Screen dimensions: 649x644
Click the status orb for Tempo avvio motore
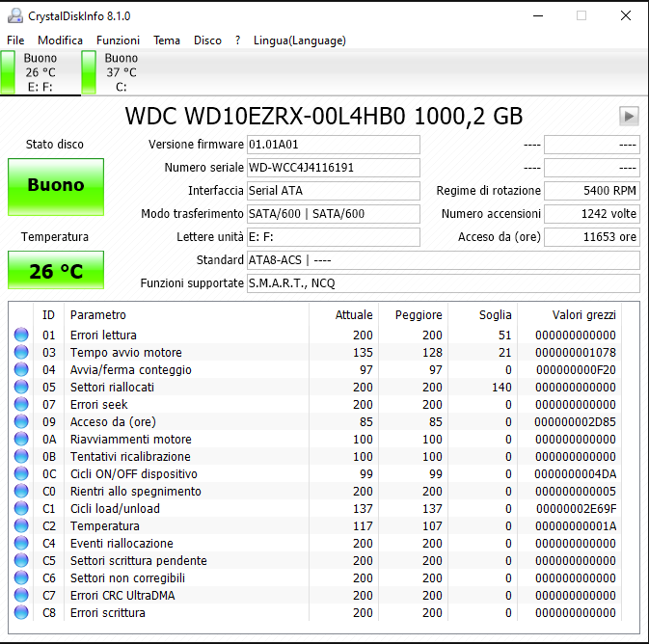point(21,352)
